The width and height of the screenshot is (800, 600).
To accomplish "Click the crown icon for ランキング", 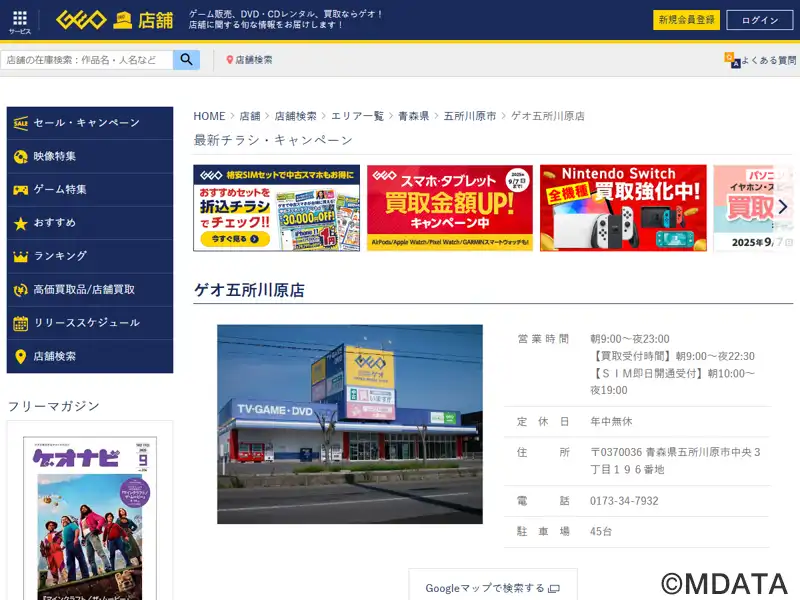I will 20,257.
